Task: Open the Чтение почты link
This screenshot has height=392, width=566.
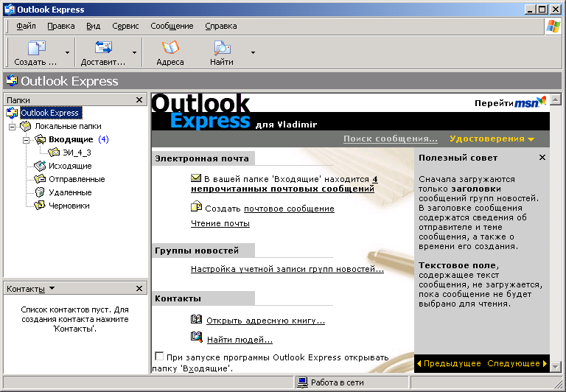Action: click(x=220, y=223)
